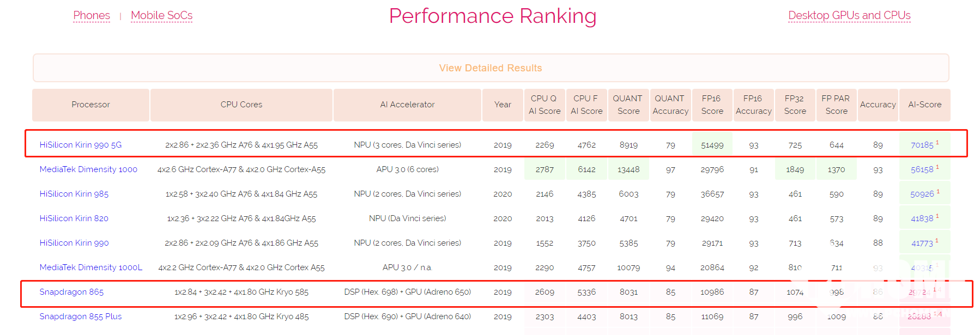980x335 pixels.
Task: Click AI score 50926 for Kirin 985
Action: coord(922,194)
